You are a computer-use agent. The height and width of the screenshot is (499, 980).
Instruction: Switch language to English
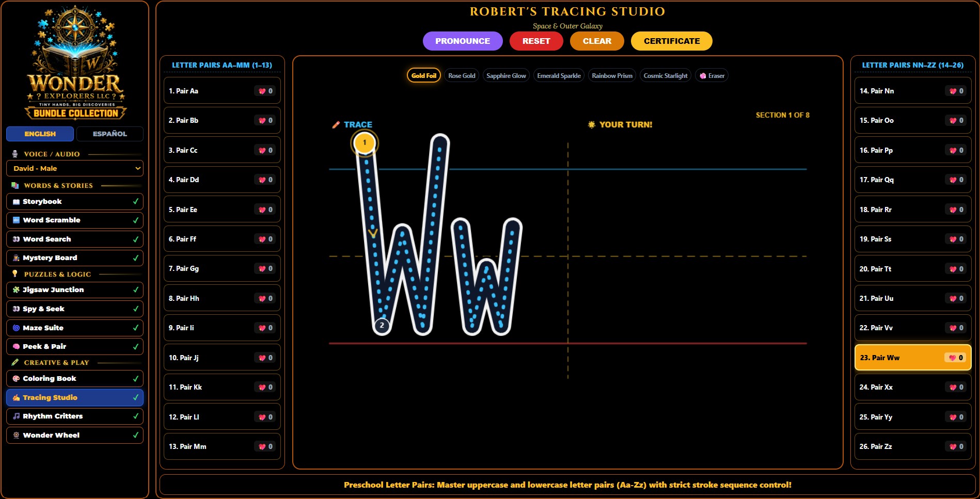pyautogui.click(x=40, y=134)
